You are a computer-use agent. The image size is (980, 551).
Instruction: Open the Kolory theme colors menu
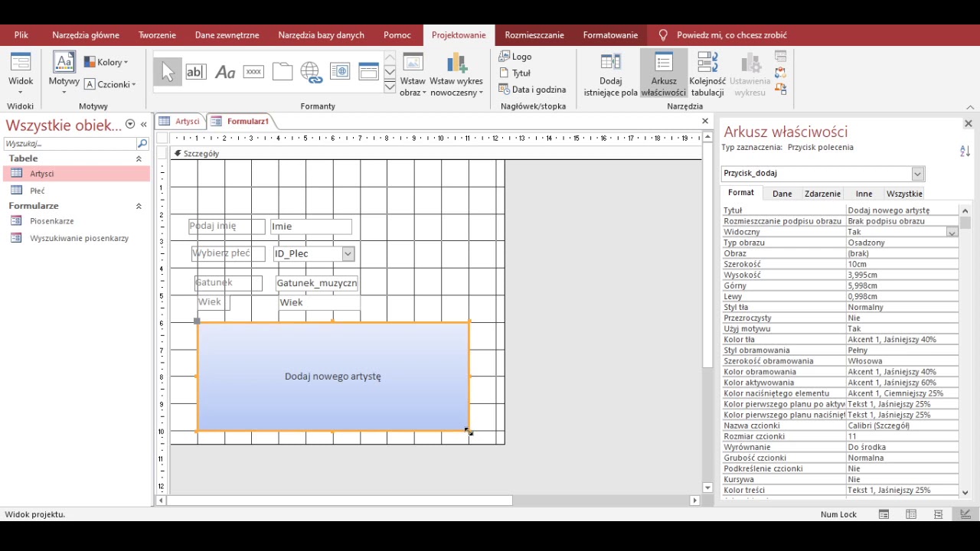coord(106,62)
